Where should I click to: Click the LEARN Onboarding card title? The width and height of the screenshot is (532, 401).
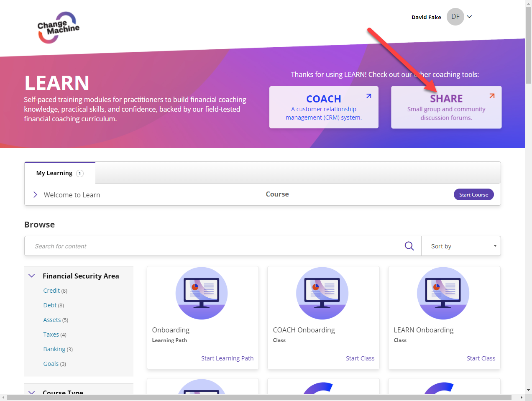[423, 330]
